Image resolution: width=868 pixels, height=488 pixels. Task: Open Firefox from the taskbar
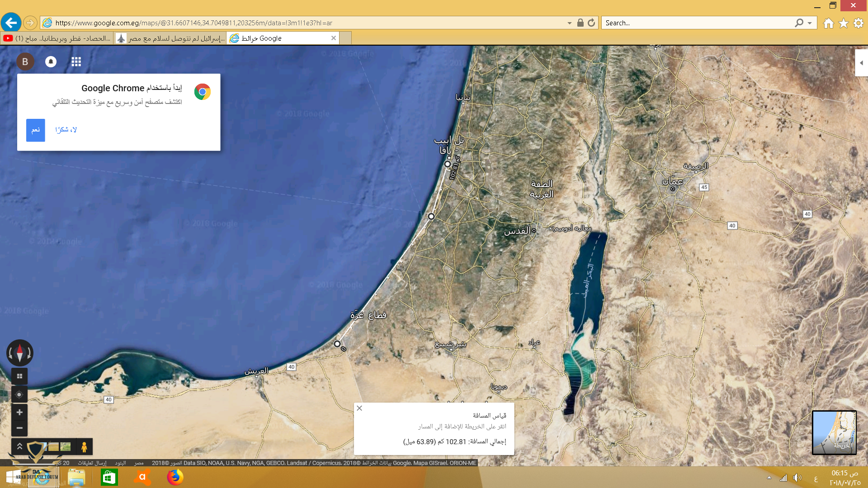coord(175,477)
